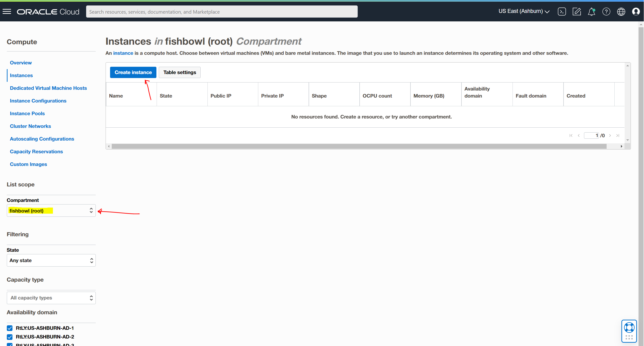The image size is (644, 346).
Task: Click the Table settings button
Action: click(x=179, y=72)
